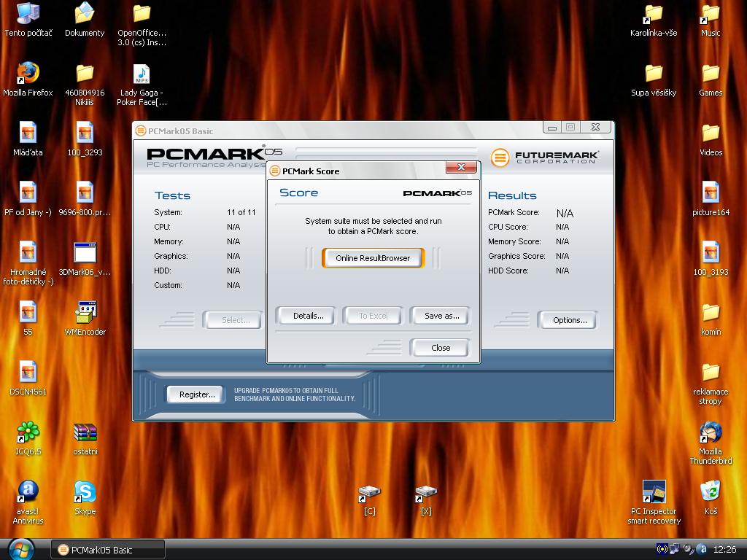Open the Supa věšišky folder

(x=654, y=79)
